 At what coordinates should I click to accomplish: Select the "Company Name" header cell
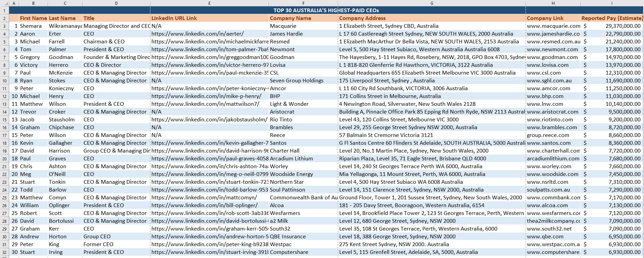pos(303,18)
